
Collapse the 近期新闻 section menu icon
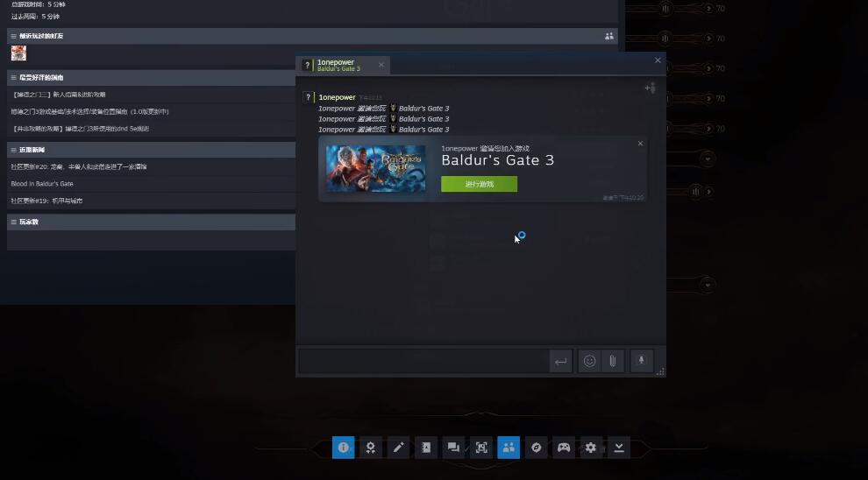click(x=14, y=150)
